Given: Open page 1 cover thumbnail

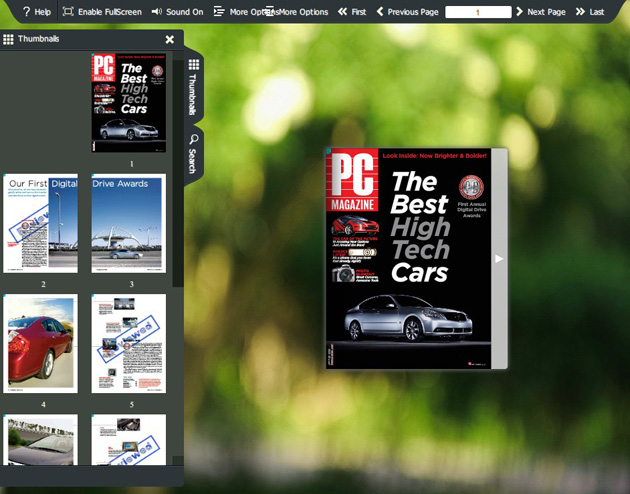Looking at the screenshot, I should coord(129,102).
